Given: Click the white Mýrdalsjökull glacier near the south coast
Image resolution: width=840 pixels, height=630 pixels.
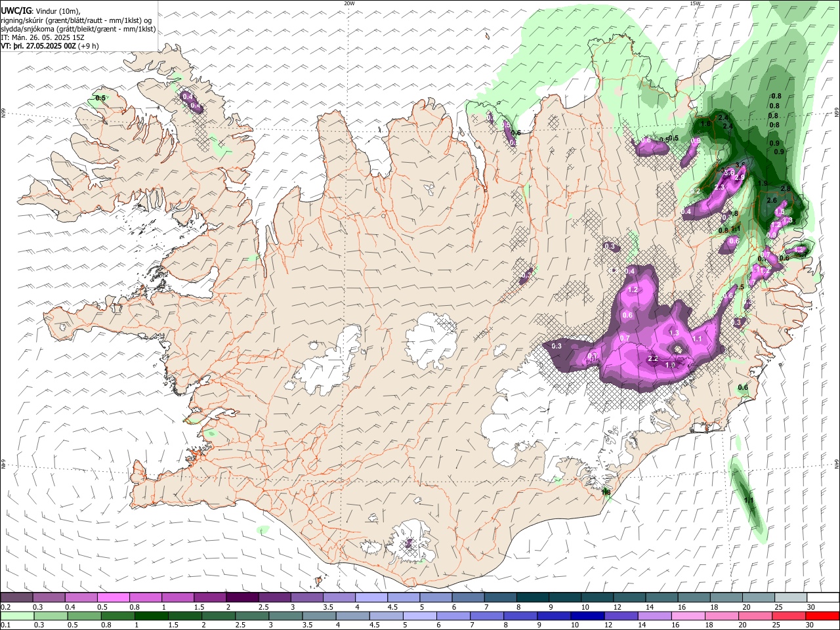Looking at the screenshot, I should [x=410, y=542].
